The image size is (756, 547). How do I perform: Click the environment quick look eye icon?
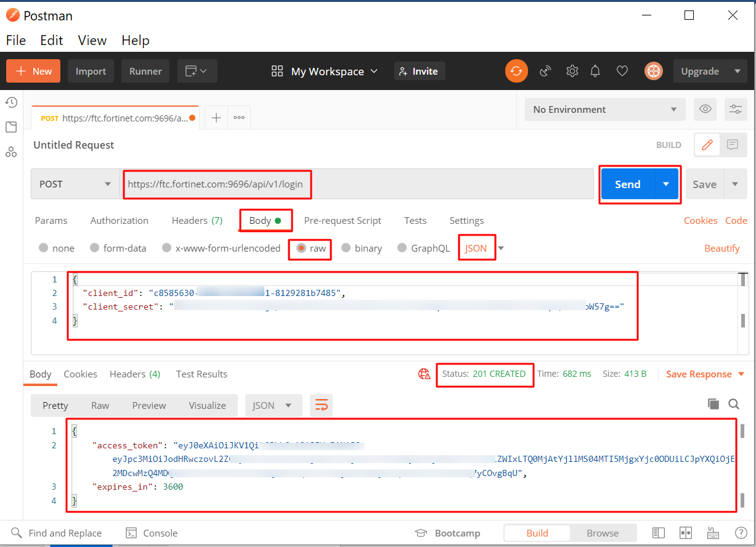click(705, 109)
